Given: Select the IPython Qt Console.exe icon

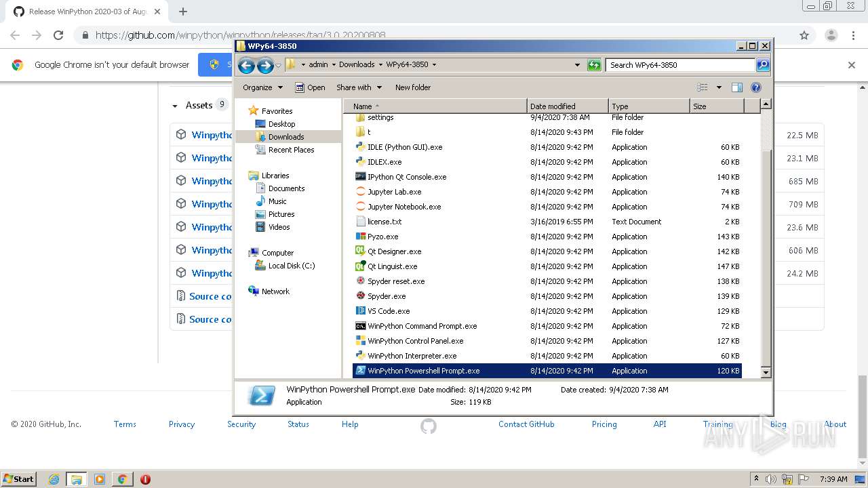Looking at the screenshot, I should [x=361, y=177].
